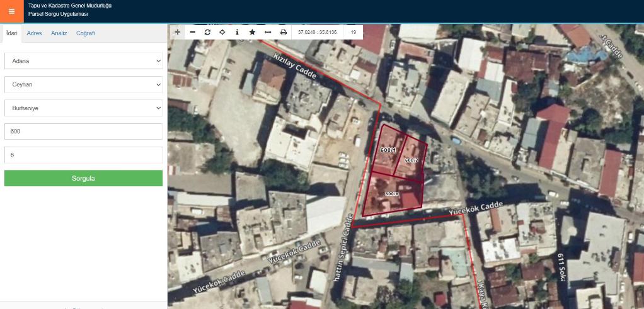
Task: Expand the Burhaniye neighborhood dropdown
Action: tap(83, 108)
